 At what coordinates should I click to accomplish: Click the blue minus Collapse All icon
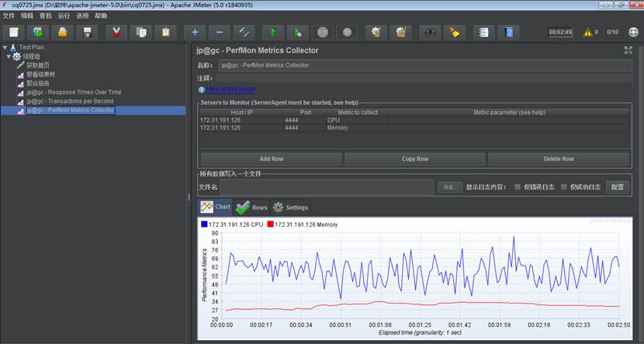(220, 32)
